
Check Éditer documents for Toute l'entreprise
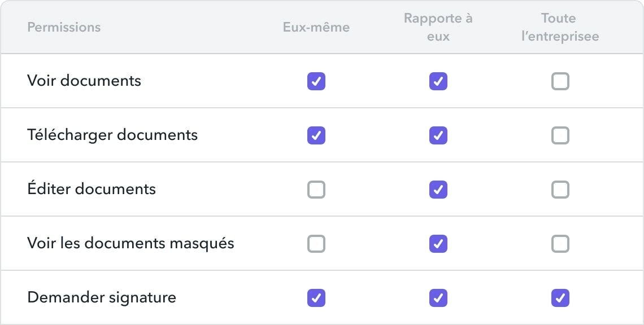pos(560,190)
